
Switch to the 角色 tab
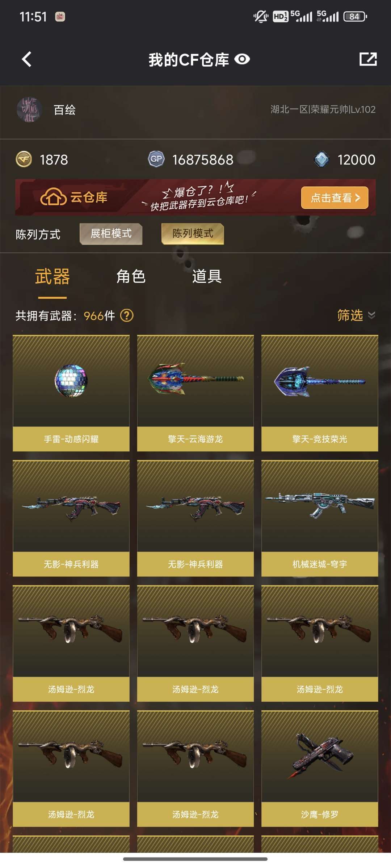tap(131, 277)
